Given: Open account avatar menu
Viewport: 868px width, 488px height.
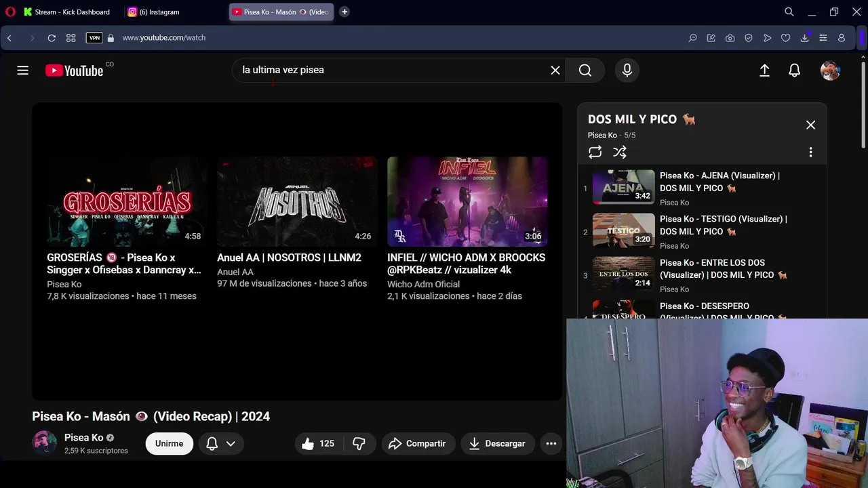Looking at the screenshot, I should (x=831, y=70).
